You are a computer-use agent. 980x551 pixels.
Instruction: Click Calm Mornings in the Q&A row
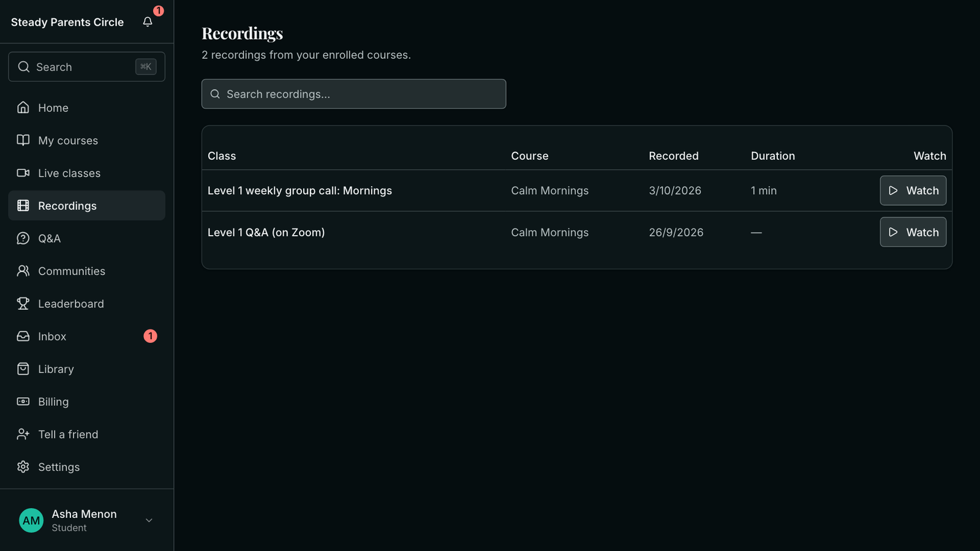click(x=550, y=232)
